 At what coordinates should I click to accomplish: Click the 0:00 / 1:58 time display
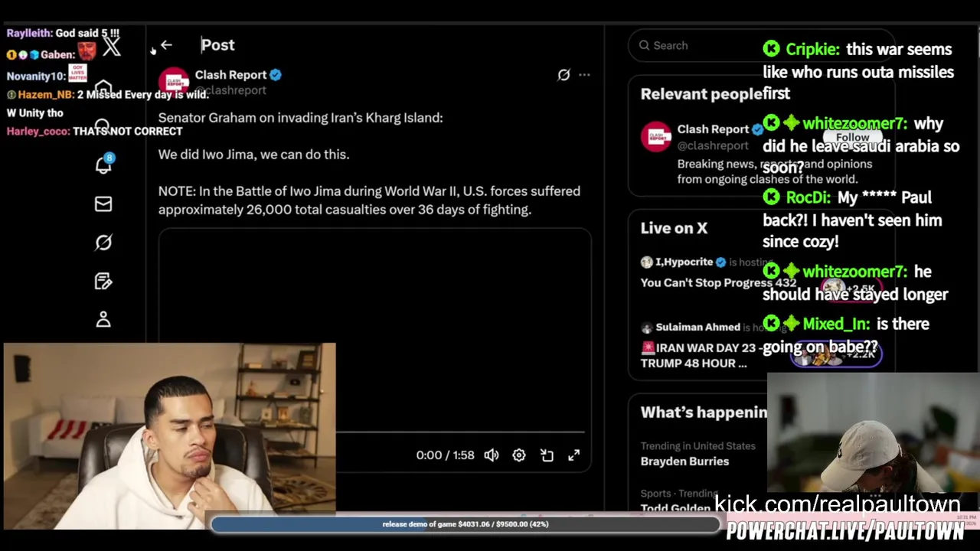[445, 455]
